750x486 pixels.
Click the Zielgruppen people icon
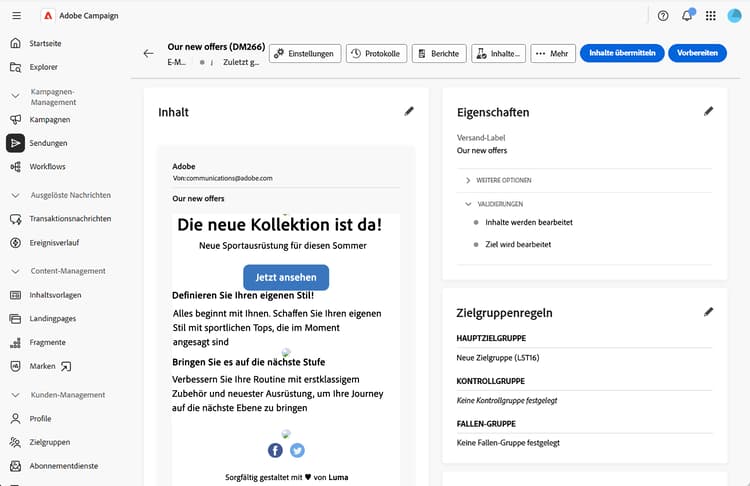pyautogui.click(x=15, y=442)
